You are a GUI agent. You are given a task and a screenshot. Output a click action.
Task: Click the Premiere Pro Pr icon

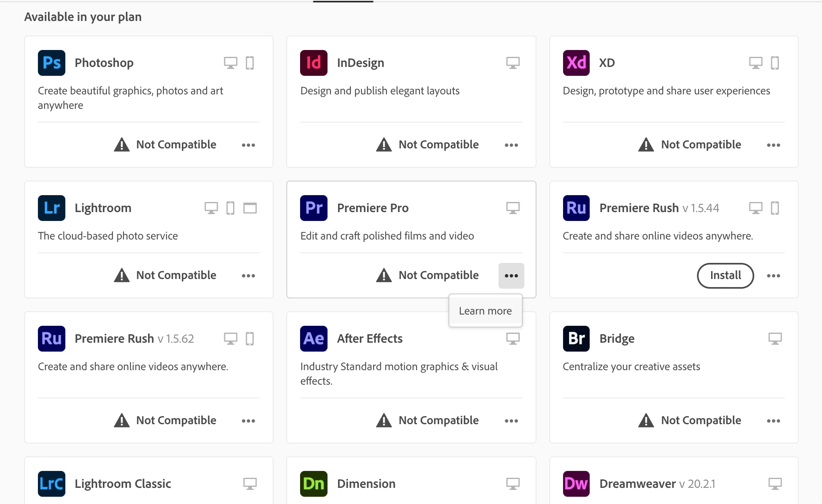(314, 208)
